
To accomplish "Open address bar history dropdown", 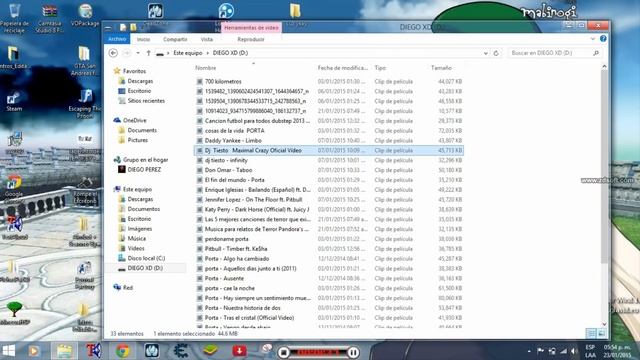I will click(x=485, y=53).
